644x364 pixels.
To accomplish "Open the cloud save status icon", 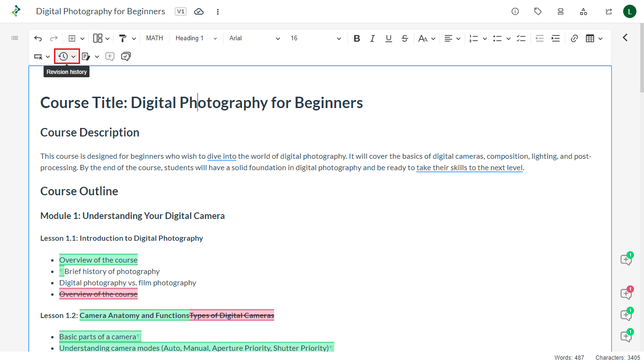I will (x=199, y=11).
